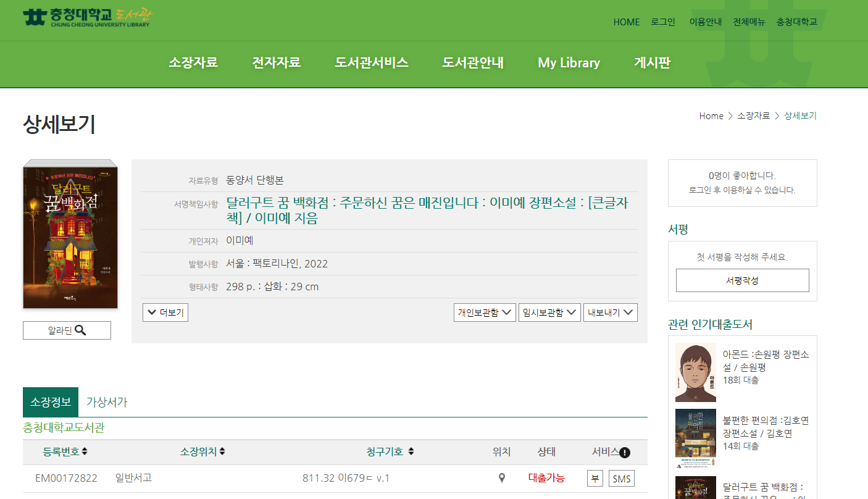Expand details with 더보기 button
868x499 pixels.
[x=165, y=312]
